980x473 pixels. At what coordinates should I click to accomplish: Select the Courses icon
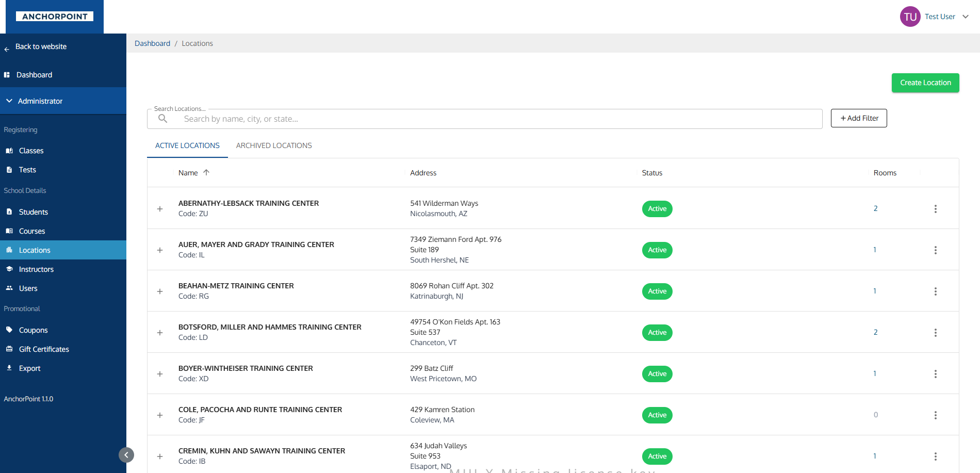point(9,231)
